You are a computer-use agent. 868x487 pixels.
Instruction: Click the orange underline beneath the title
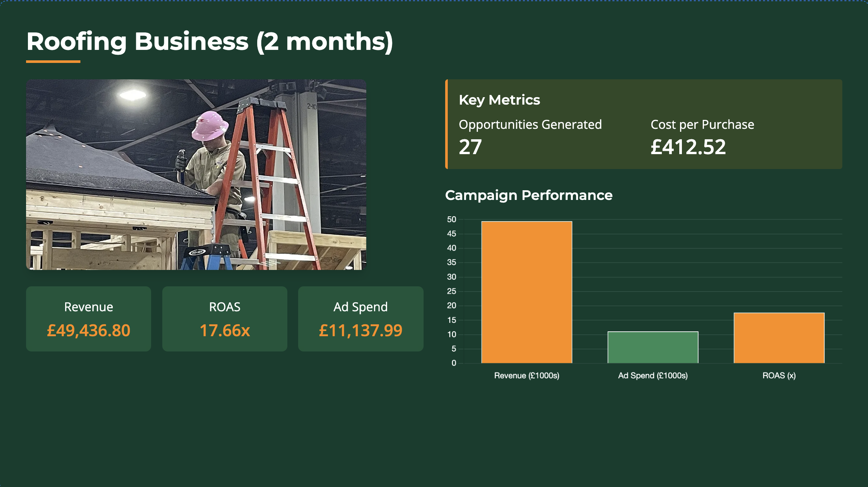[53, 61]
